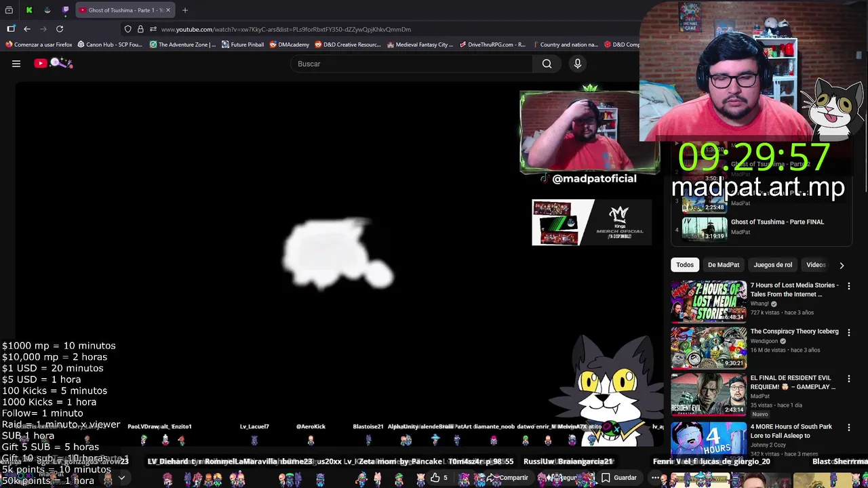Image resolution: width=868 pixels, height=488 pixels.
Task: Open Johnny 2 Cozy channel name
Action: tap(769, 445)
